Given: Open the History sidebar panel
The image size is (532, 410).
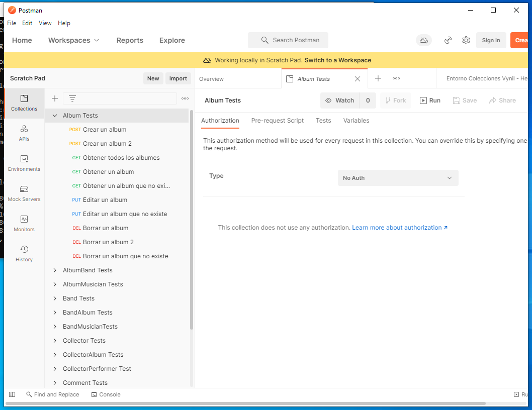Looking at the screenshot, I should tap(24, 254).
